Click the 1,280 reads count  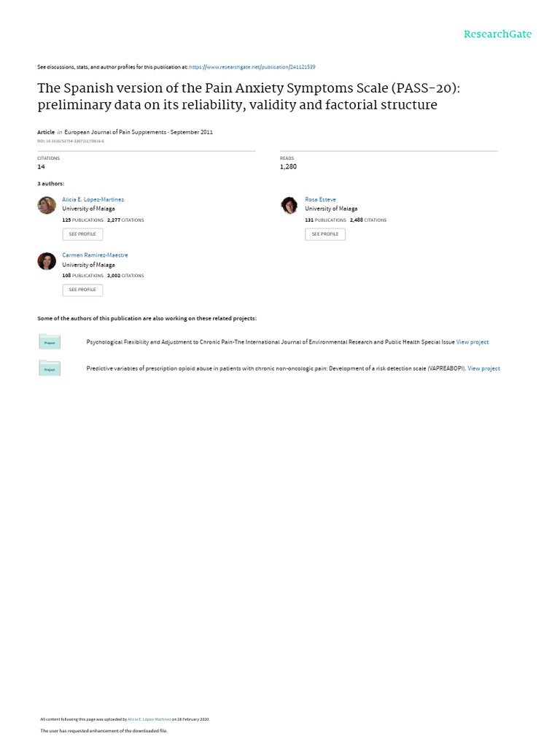(288, 167)
